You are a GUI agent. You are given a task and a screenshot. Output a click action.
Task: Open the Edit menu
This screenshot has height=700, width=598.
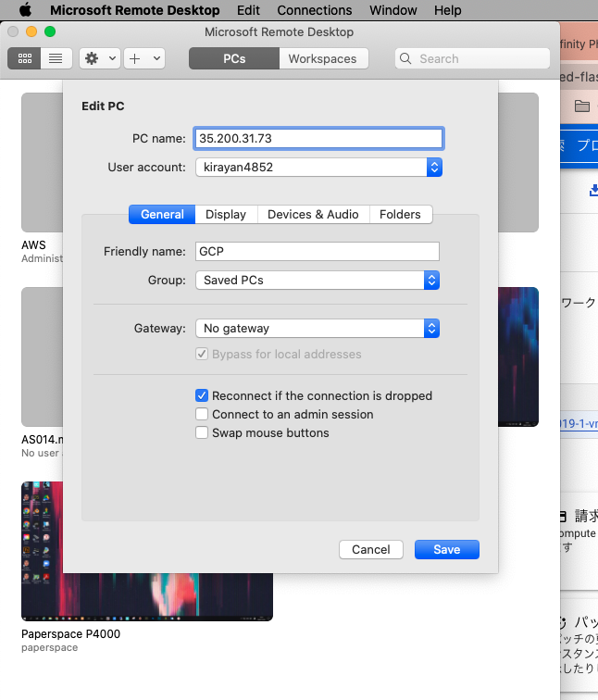[248, 10]
